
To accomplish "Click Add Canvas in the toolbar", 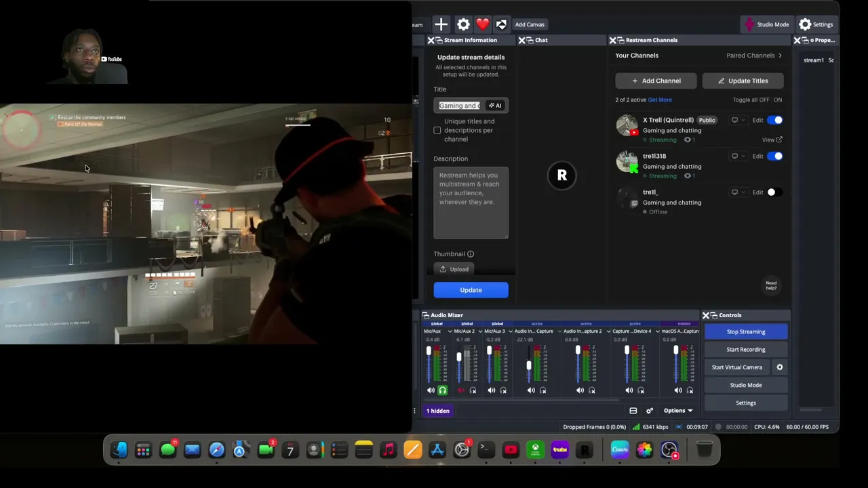I will click(x=530, y=24).
